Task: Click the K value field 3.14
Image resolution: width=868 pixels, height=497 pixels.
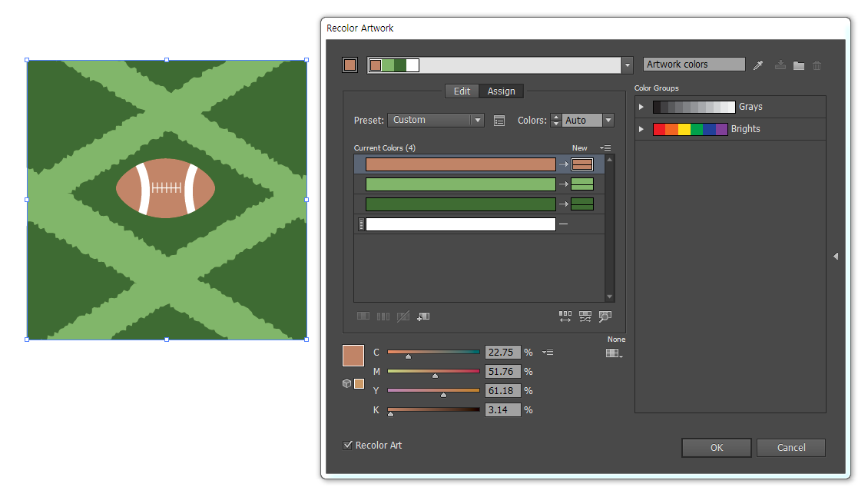Action: click(x=502, y=410)
